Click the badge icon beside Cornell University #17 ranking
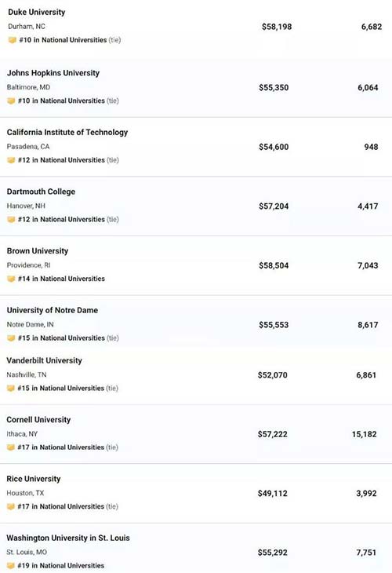This screenshot has width=392, height=573. pos(11,447)
